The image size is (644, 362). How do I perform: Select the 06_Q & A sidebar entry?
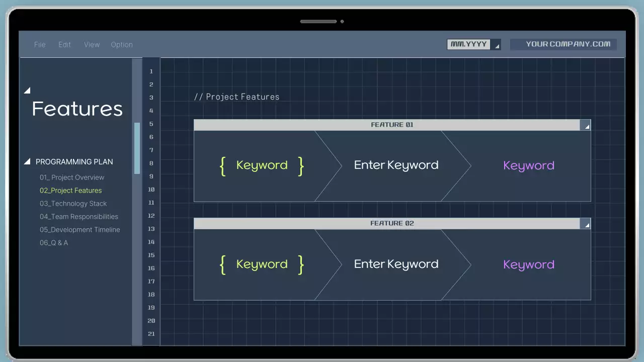pyautogui.click(x=54, y=242)
